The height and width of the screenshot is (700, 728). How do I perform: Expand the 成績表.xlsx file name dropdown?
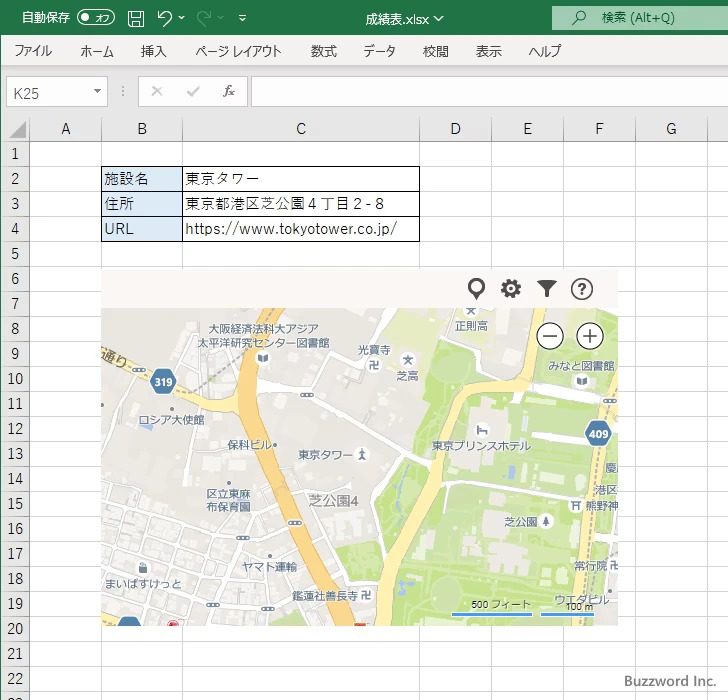tap(438, 19)
